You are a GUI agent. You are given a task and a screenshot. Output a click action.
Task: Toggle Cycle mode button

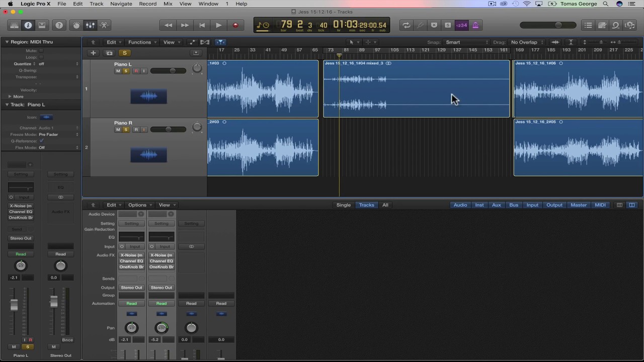pyautogui.click(x=406, y=25)
